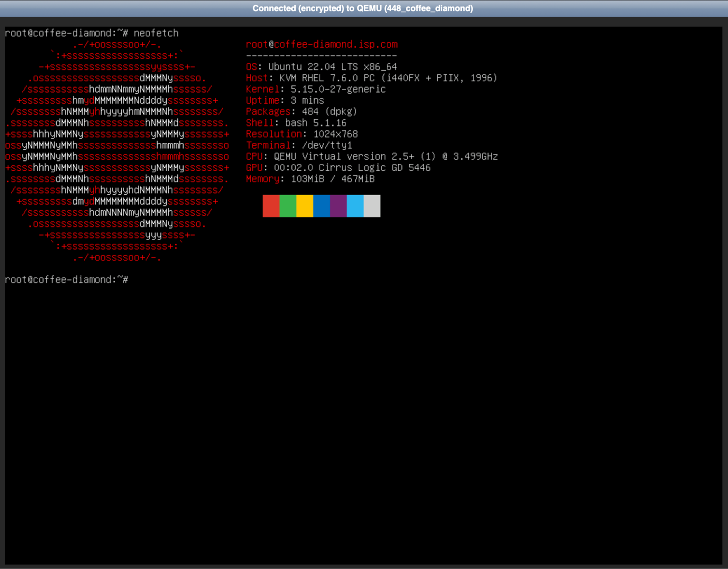Click the empty shell prompt at the bottom
The width and height of the screenshot is (728, 569).
[66, 280]
